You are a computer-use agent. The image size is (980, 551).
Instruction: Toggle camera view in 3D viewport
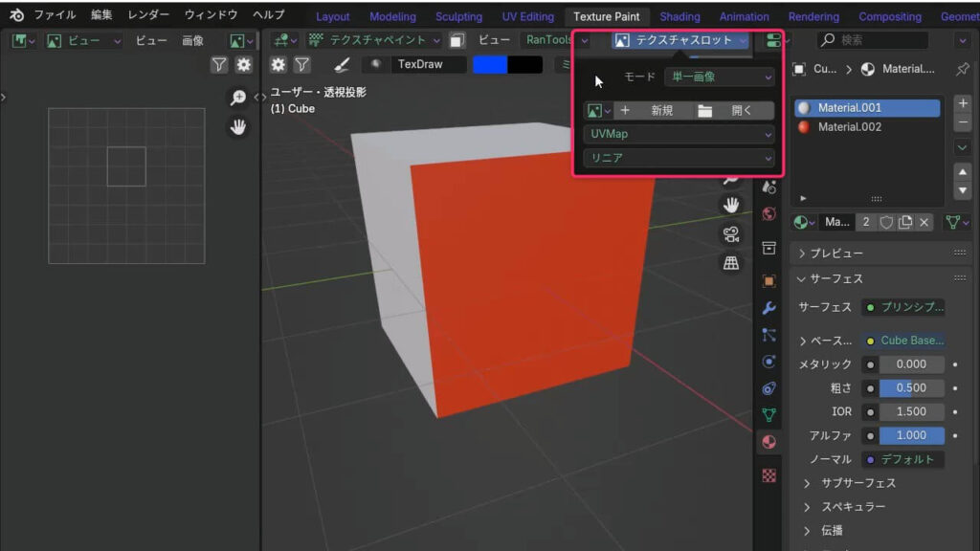tap(731, 234)
